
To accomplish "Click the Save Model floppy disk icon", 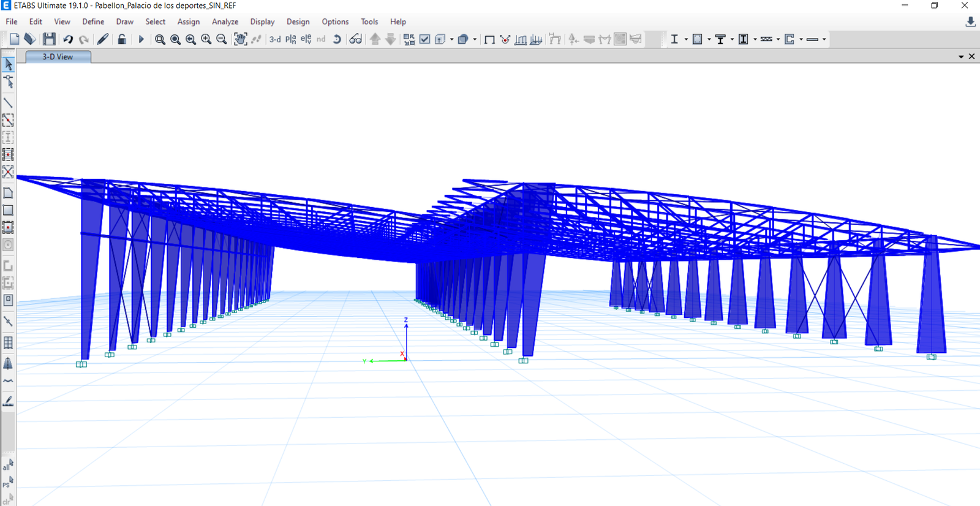I will point(49,39).
